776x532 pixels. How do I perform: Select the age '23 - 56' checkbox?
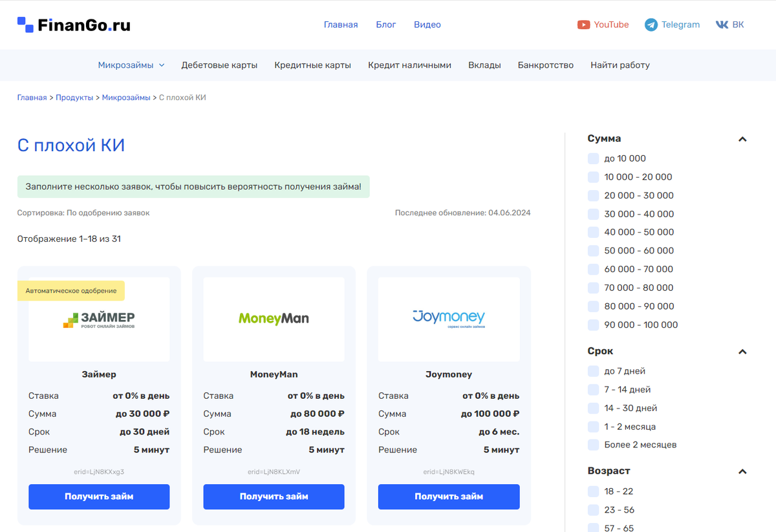[x=593, y=510]
